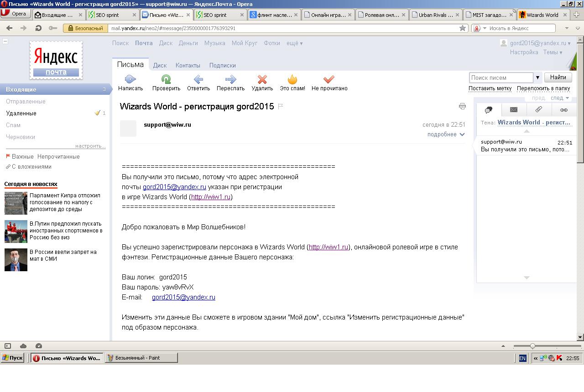This screenshot has height=392, width=584.
Task: Click the Безопасный security badge
Action: (x=85, y=28)
